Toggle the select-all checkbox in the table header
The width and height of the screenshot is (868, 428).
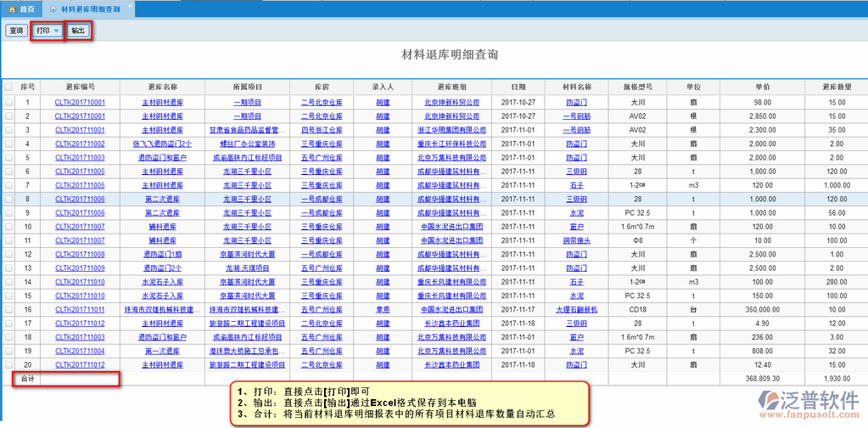point(8,87)
